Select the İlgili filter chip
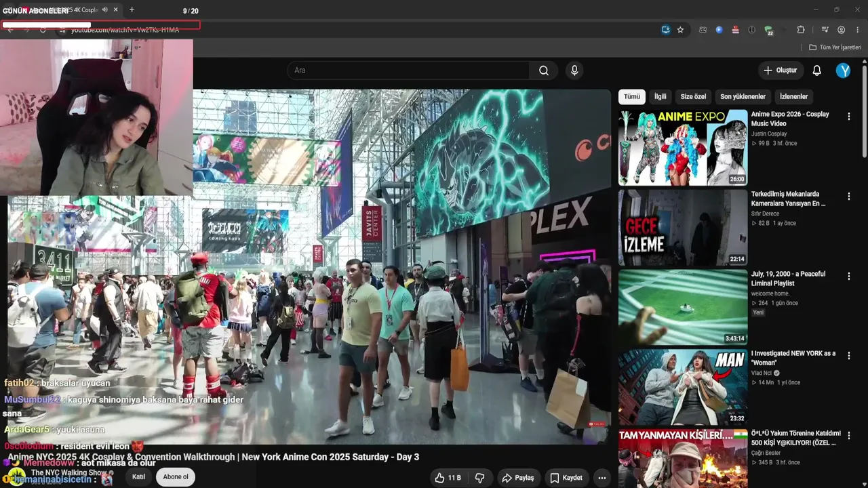This screenshot has width=868, height=488. pos(660,97)
